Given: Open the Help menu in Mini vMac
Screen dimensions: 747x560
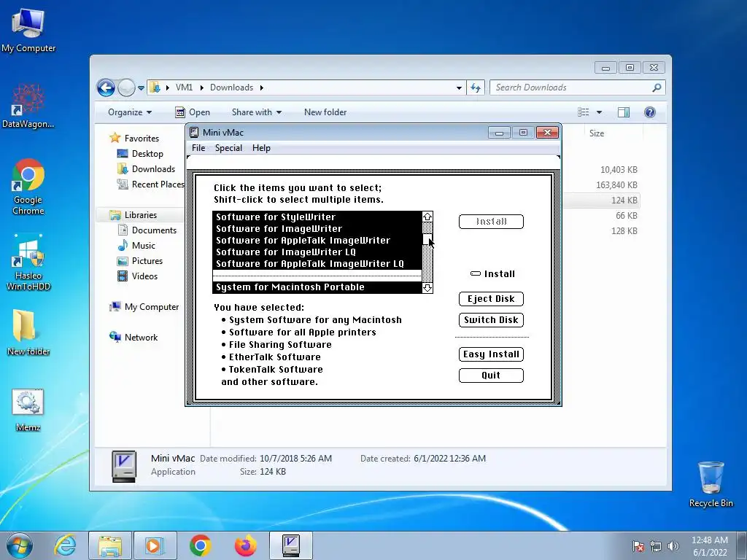Looking at the screenshot, I should tap(261, 148).
